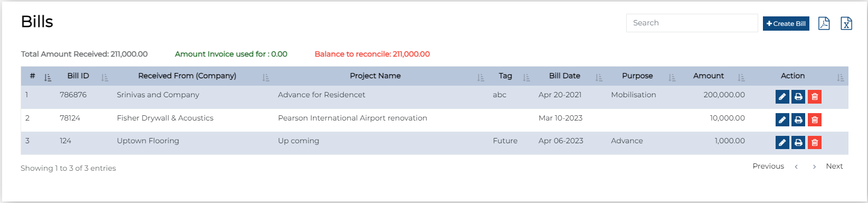
Task: Sort table by Bill ID column
Action: coord(78,76)
